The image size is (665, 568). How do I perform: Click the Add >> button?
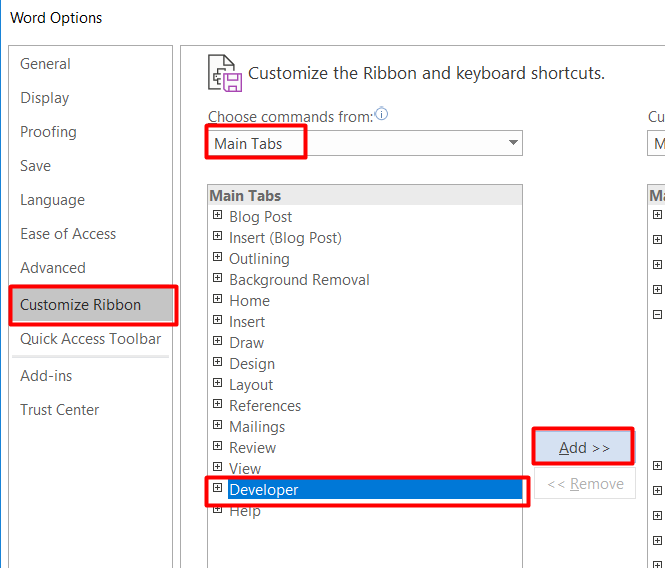[584, 448]
